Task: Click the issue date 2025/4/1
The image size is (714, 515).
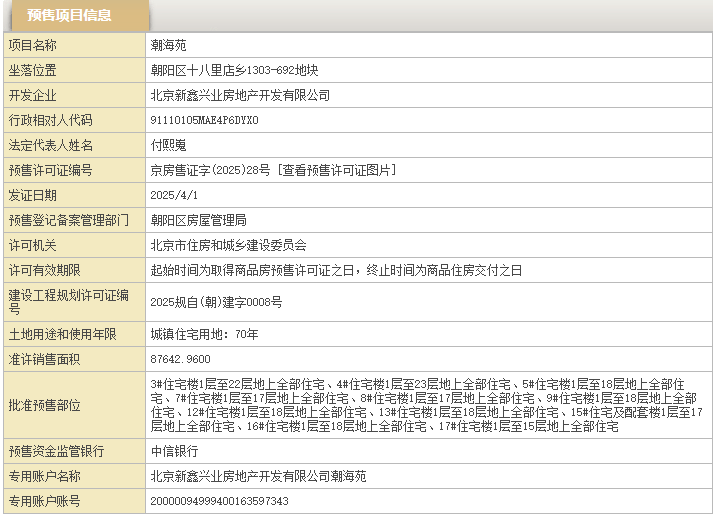Action: 174,195
